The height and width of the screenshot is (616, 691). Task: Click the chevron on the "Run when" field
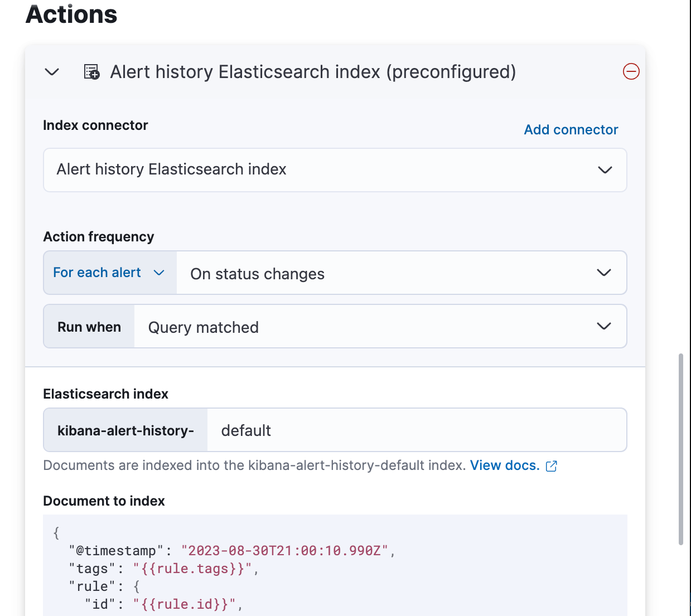(x=603, y=326)
